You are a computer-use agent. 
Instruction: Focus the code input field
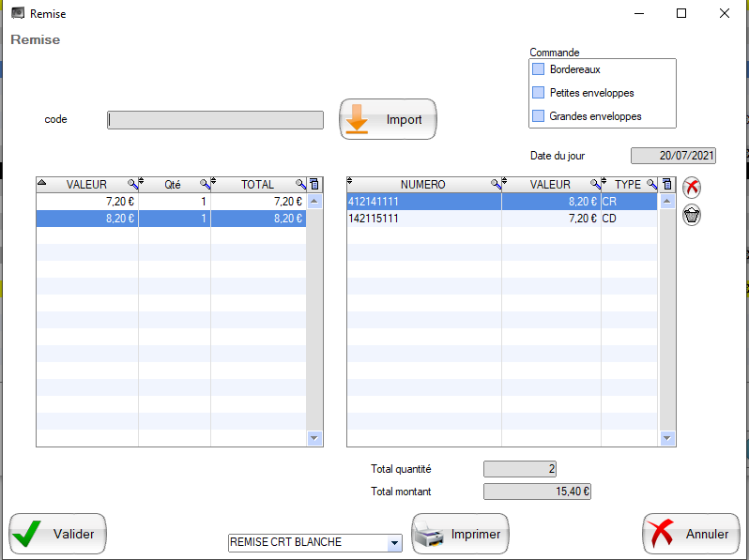215,120
